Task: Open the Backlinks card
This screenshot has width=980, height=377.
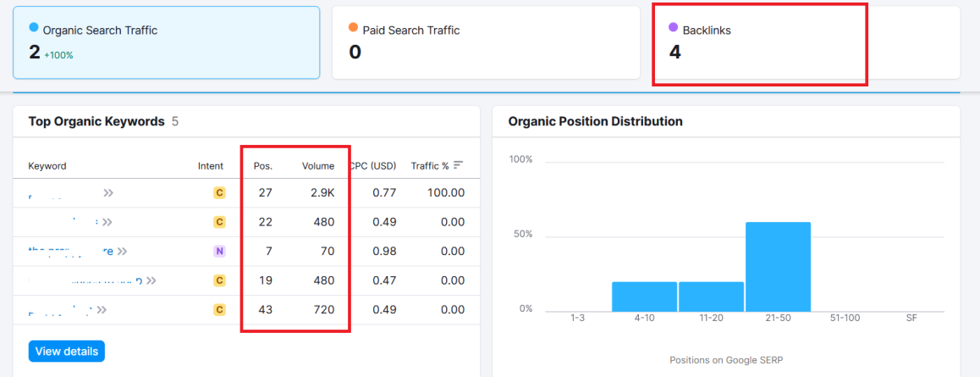Action: [807, 42]
